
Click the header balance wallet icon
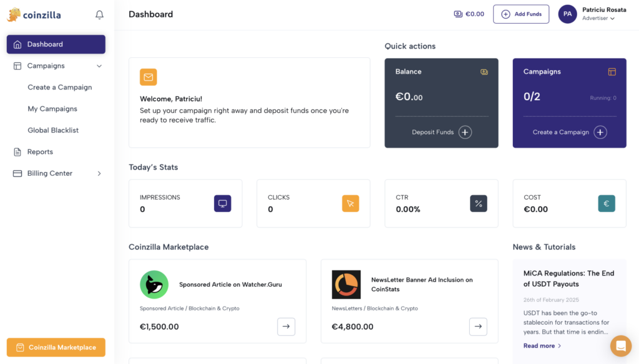(458, 14)
